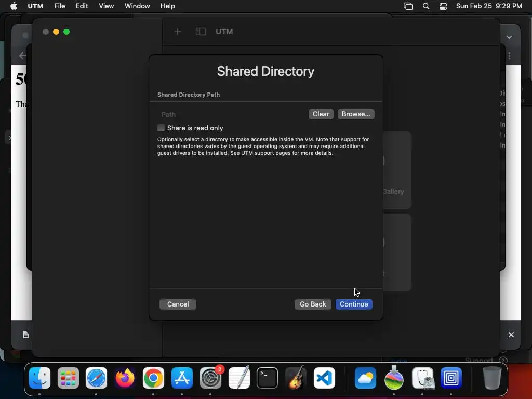Cancel the Shared Directory dialog

pyautogui.click(x=178, y=304)
